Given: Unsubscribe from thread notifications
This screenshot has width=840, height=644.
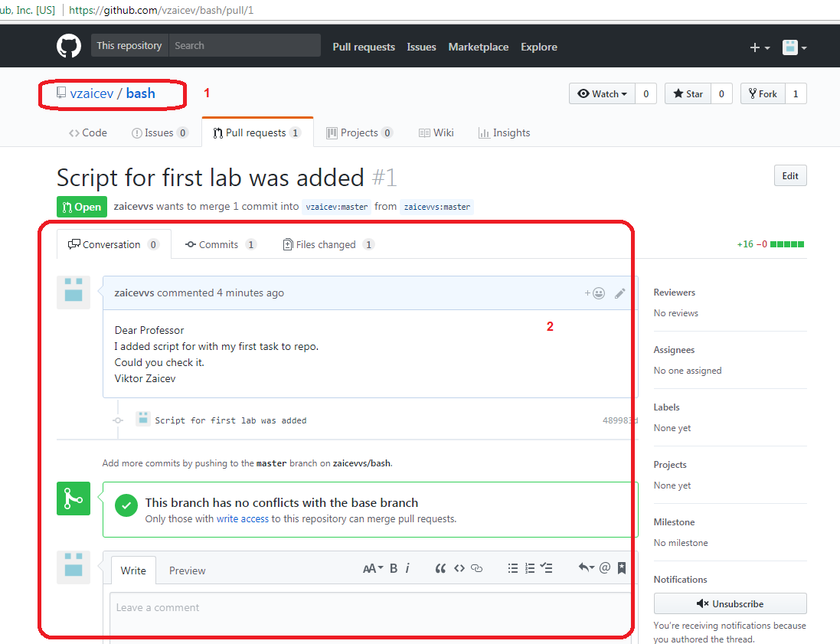Looking at the screenshot, I should [x=731, y=604].
